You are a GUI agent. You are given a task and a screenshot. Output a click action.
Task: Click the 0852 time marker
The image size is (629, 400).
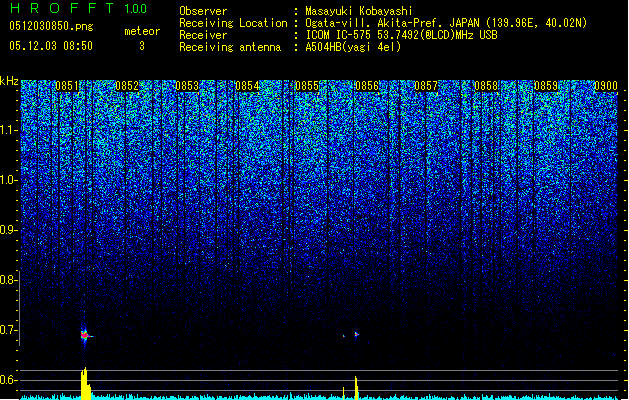(x=127, y=86)
